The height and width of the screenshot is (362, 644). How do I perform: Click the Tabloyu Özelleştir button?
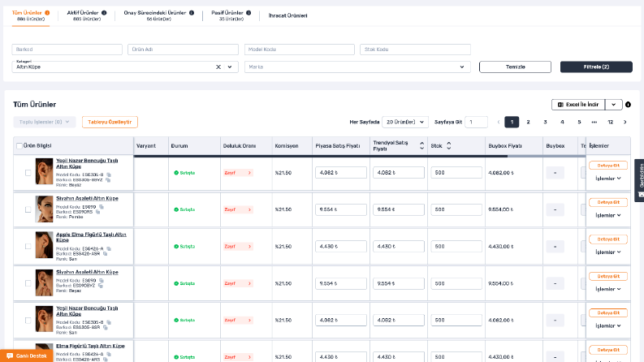coord(110,122)
